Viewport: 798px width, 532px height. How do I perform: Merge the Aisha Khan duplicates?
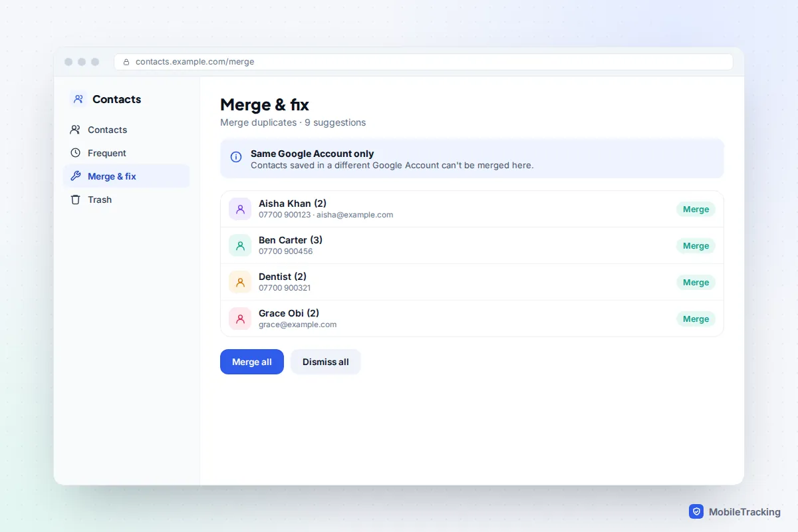coord(696,209)
